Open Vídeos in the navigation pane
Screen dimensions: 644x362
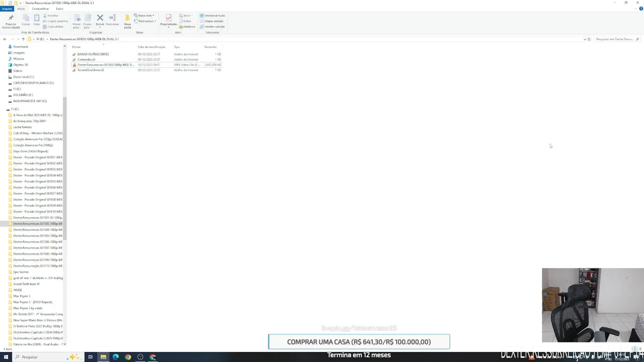(x=18, y=71)
